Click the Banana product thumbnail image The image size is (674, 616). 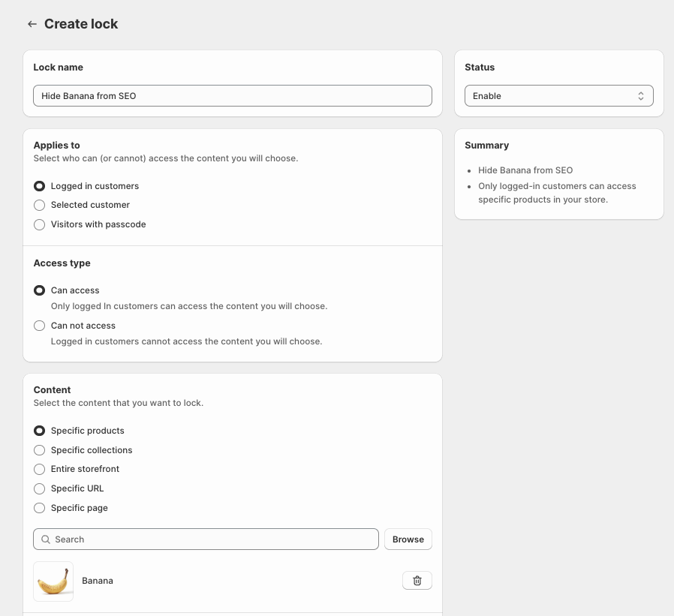tap(53, 580)
